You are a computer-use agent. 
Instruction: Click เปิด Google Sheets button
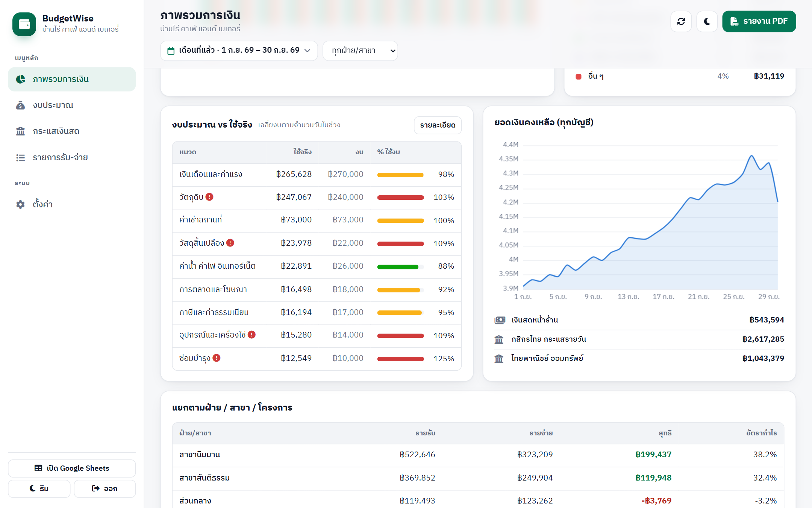coord(72,468)
